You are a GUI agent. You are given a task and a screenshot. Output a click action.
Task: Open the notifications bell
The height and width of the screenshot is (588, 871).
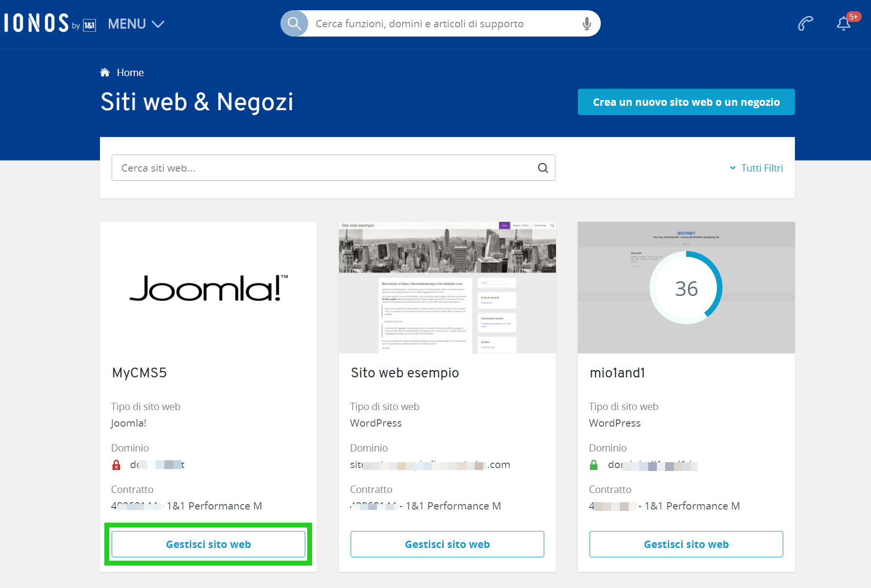[844, 23]
